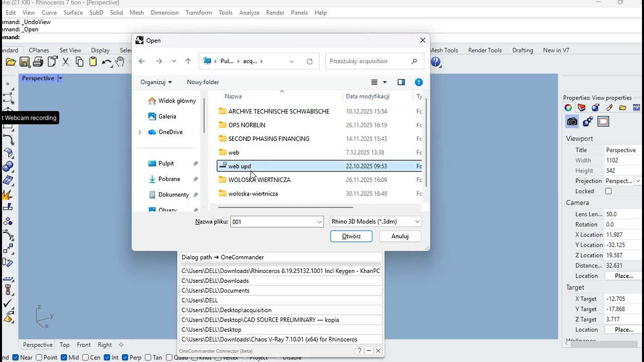This screenshot has width=644, height=362.
Task: Open the Curve menu
Action: click(x=49, y=13)
